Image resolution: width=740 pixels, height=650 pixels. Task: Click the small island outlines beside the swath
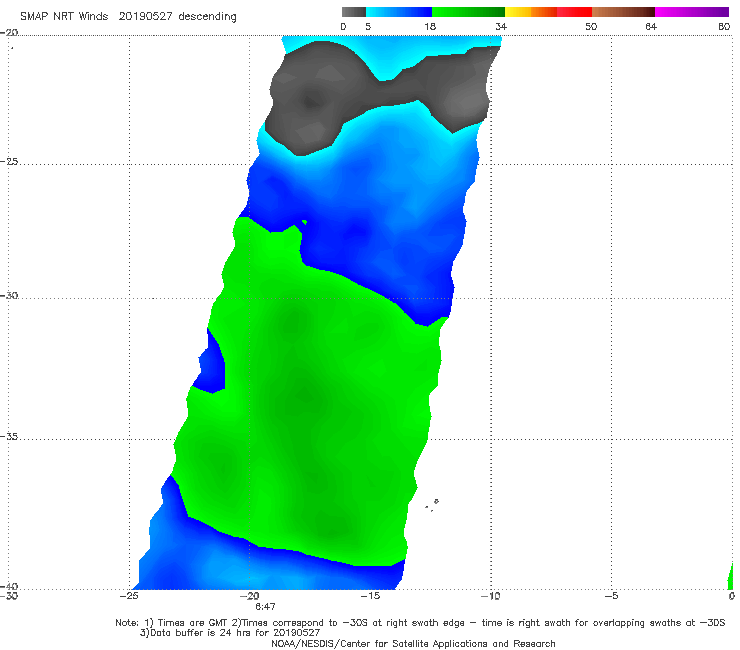[432, 505]
